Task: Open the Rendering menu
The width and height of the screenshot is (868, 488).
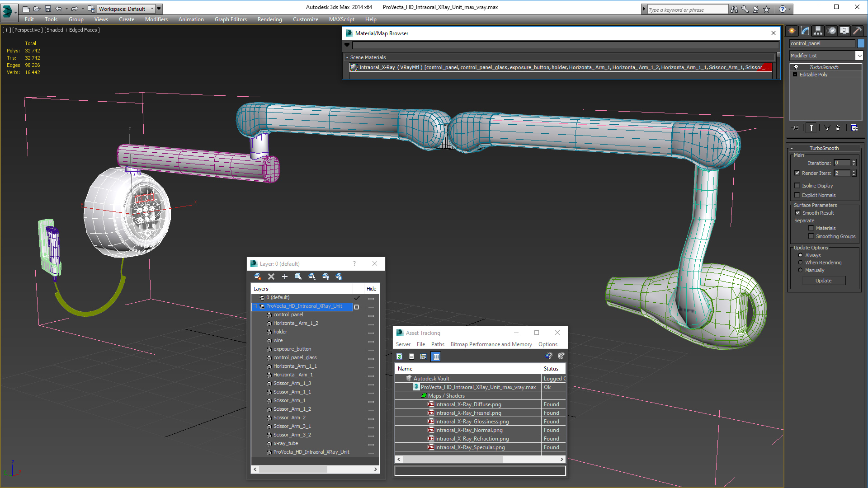Action: pos(269,19)
